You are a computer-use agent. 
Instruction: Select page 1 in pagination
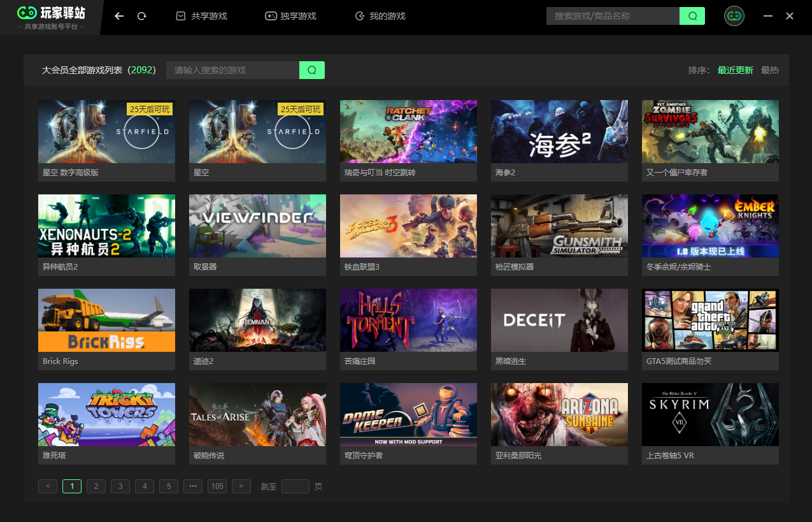tap(72, 486)
